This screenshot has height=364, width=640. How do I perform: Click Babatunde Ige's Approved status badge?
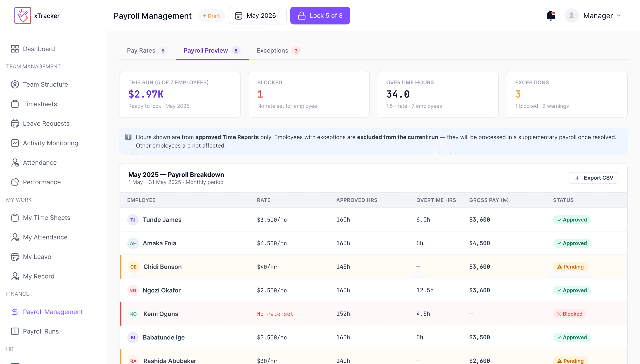coord(572,337)
